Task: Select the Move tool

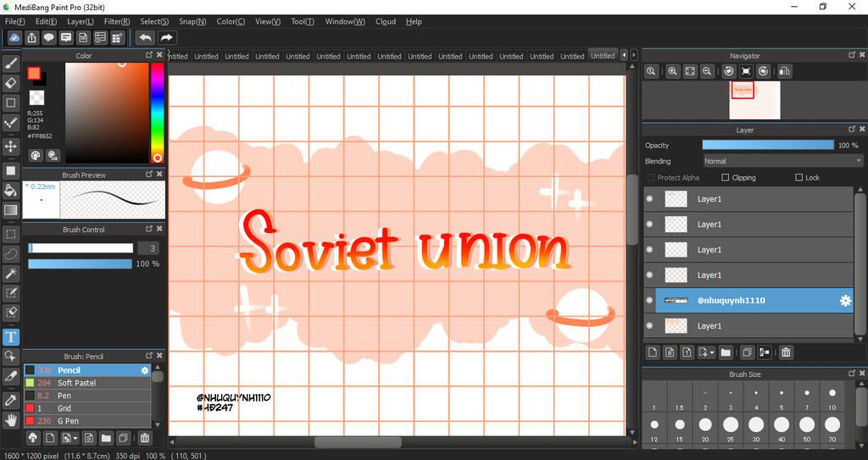Action: pyautogui.click(x=10, y=147)
